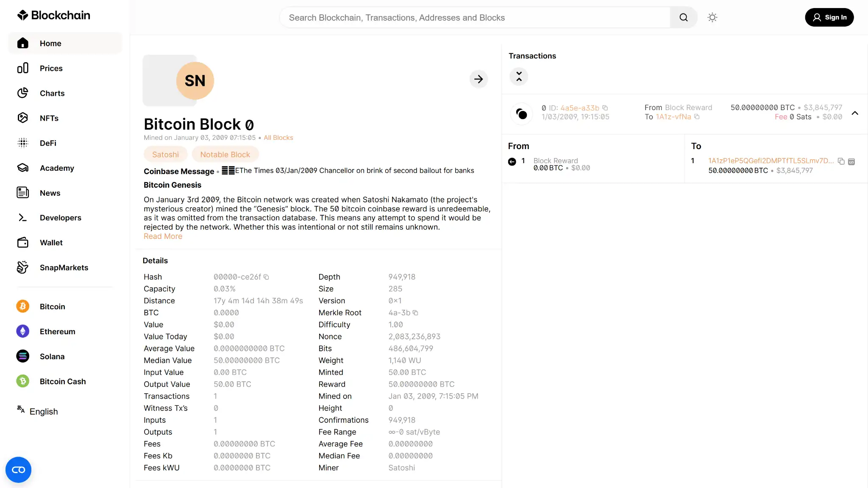Copy the Merkle Root value
This screenshot has height=488, width=868.
[x=415, y=313]
